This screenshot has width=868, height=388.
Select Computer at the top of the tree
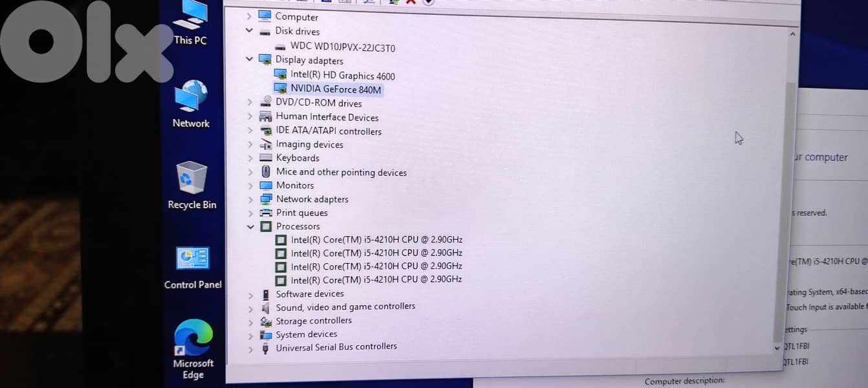295,16
